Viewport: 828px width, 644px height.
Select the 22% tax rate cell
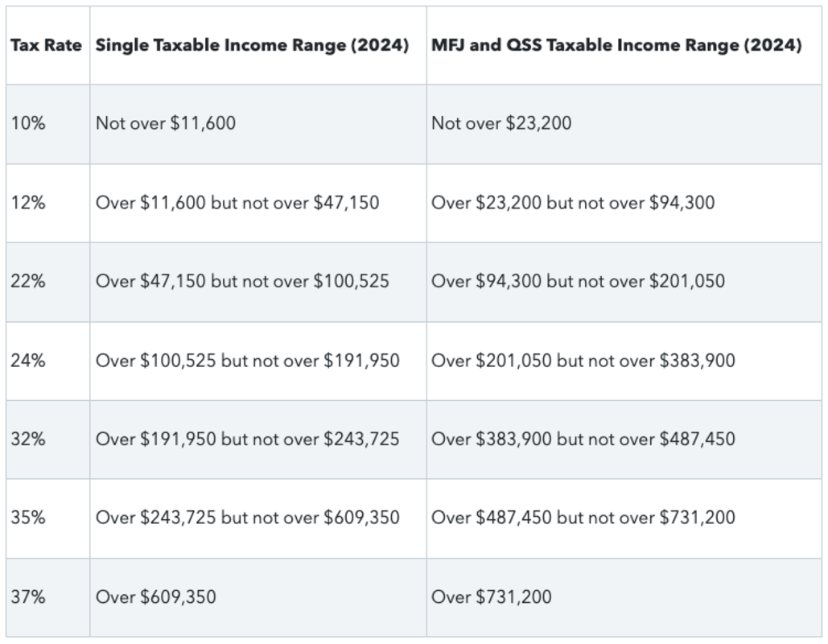click(29, 281)
